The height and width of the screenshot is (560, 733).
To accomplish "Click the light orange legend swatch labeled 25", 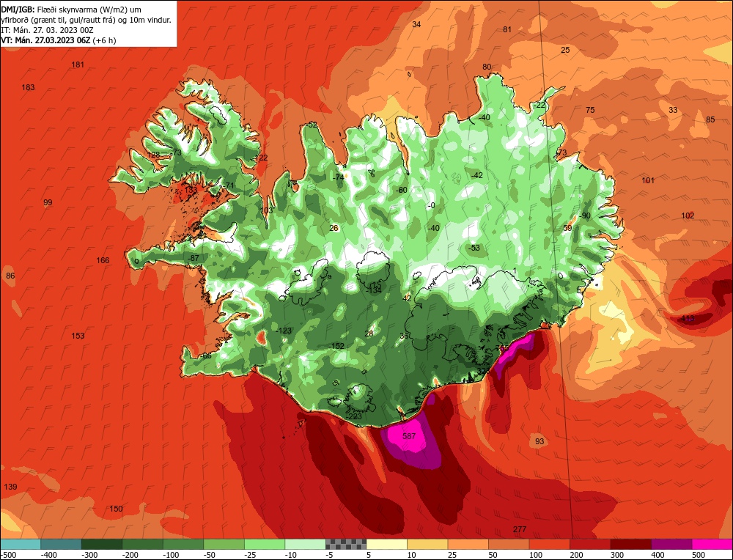I will [x=468, y=544].
